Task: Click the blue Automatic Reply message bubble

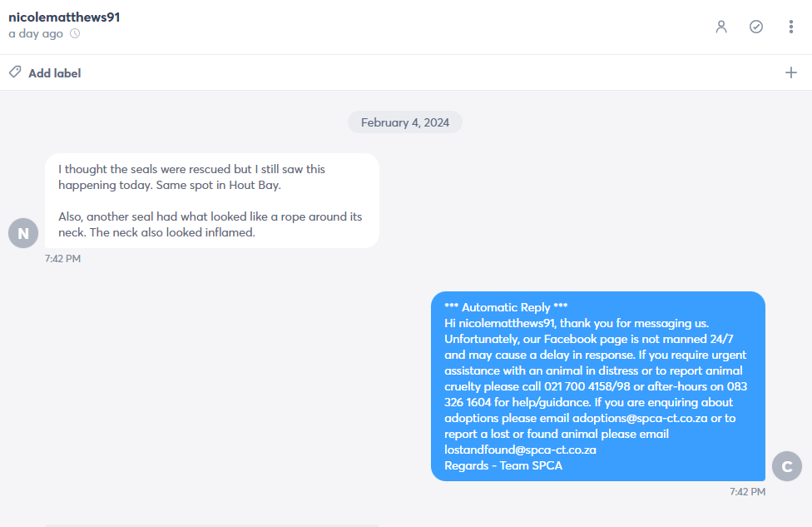Action: coord(597,386)
